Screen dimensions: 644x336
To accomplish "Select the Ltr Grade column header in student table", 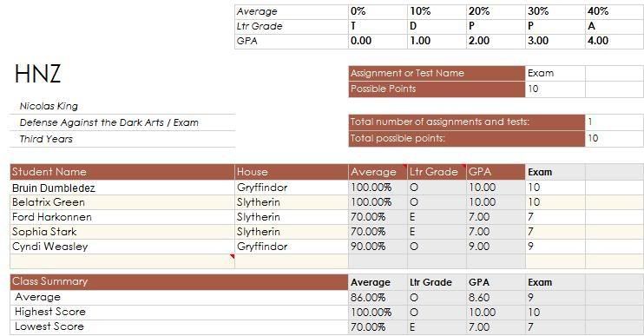I will coord(437,172).
